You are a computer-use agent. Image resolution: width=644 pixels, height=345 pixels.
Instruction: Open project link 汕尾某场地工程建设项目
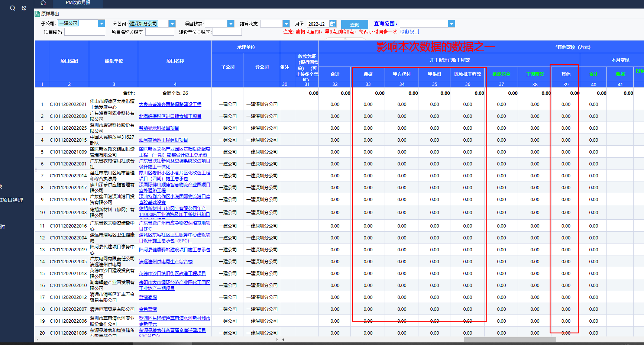pyautogui.click(x=164, y=140)
